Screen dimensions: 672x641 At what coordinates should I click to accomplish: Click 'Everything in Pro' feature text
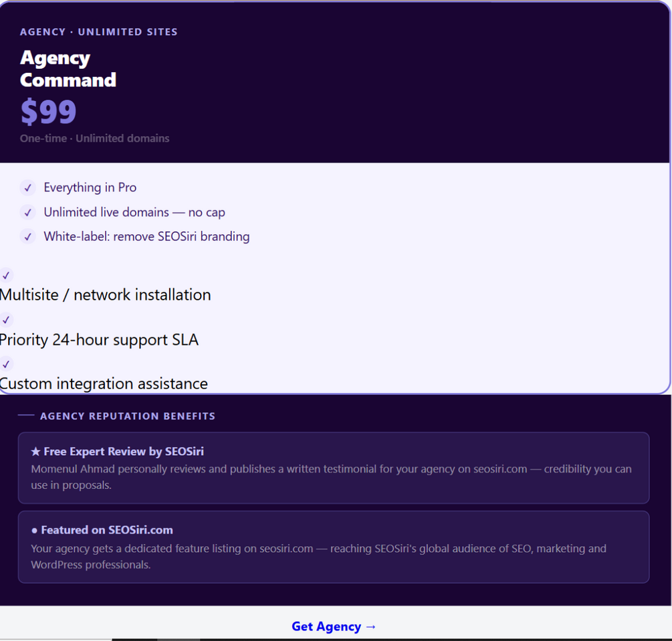point(90,187)
